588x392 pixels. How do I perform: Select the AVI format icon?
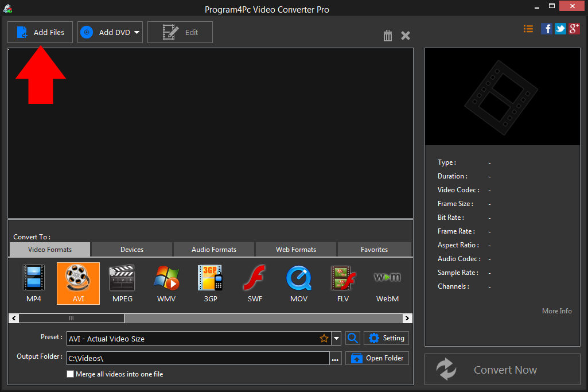click(77, 283)
